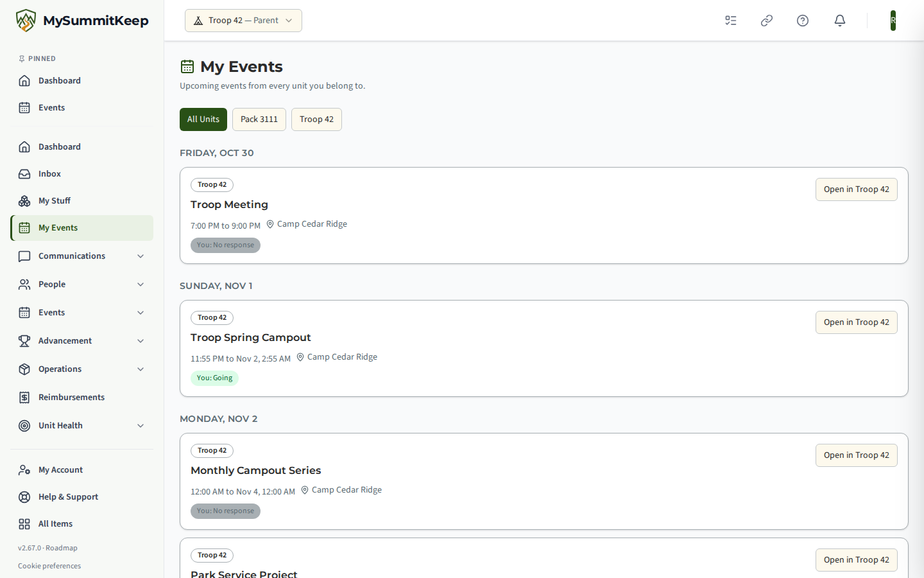
Task: Click the My Account user icon
Action: 24,470
